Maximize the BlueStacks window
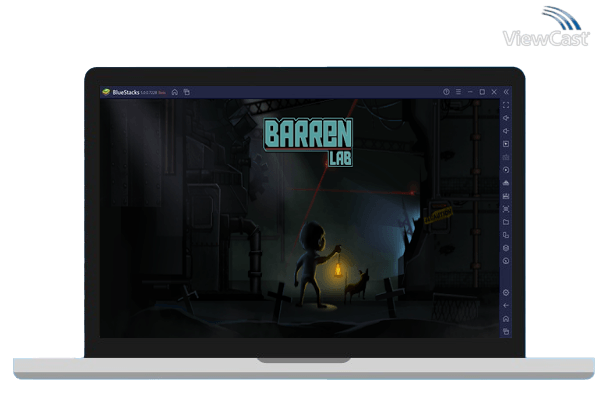The image size is (602, 414). pyautogui.click(x=482, y=92)
